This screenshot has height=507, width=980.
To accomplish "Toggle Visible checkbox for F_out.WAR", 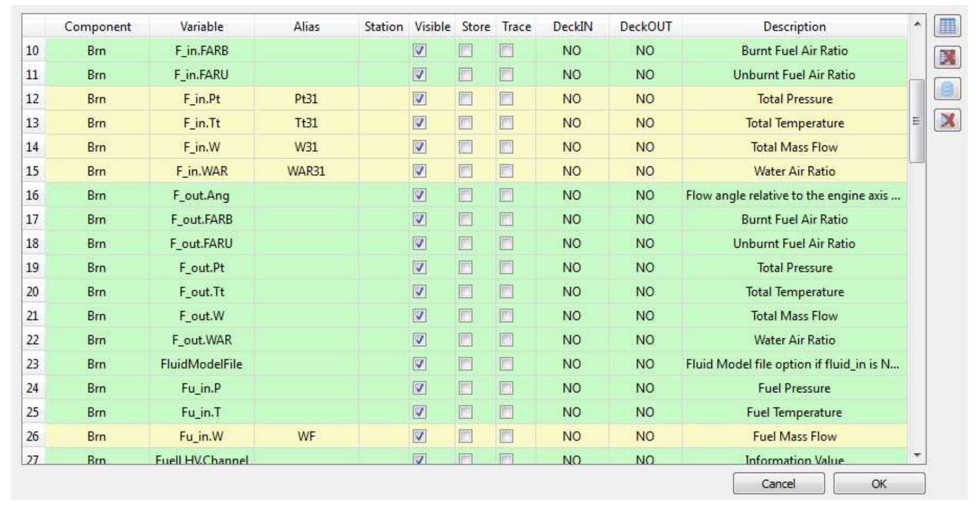I will (419, 340).
